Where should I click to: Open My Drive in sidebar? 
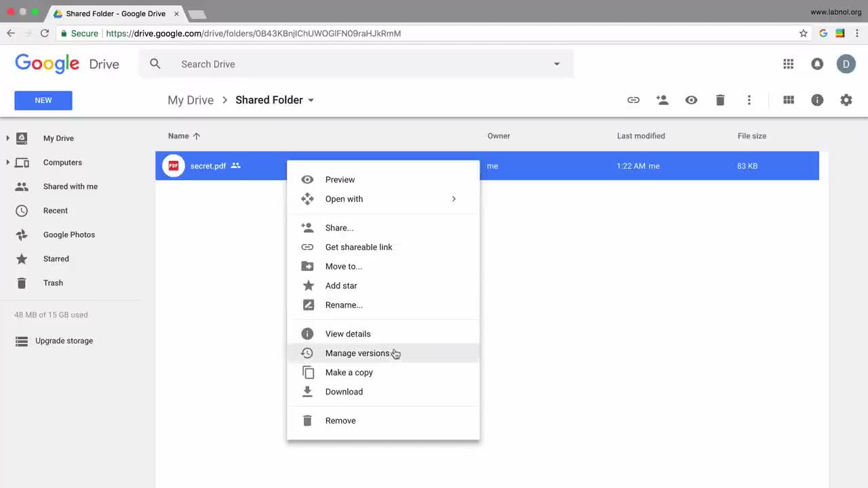click(58, 138)
